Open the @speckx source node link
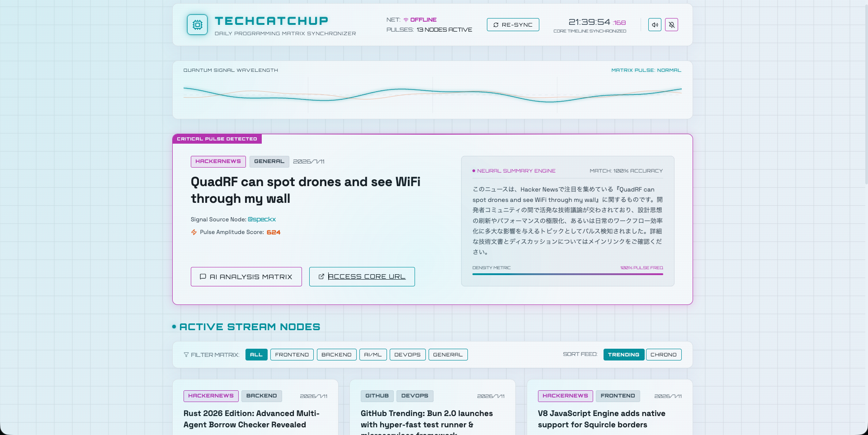 click(262, 220)
